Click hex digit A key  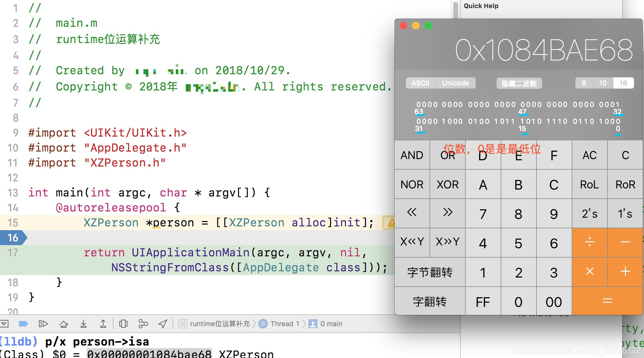pos(483,184)
